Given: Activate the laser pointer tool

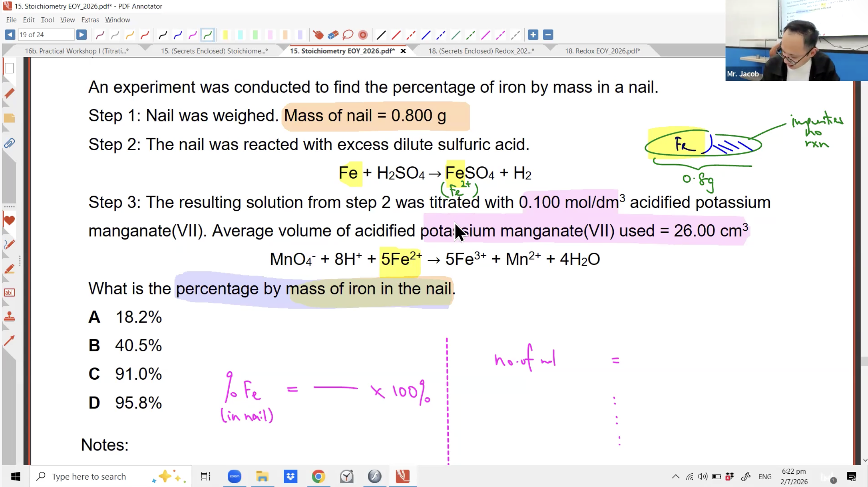Looking at the screenshot, I should click(363, 35).
